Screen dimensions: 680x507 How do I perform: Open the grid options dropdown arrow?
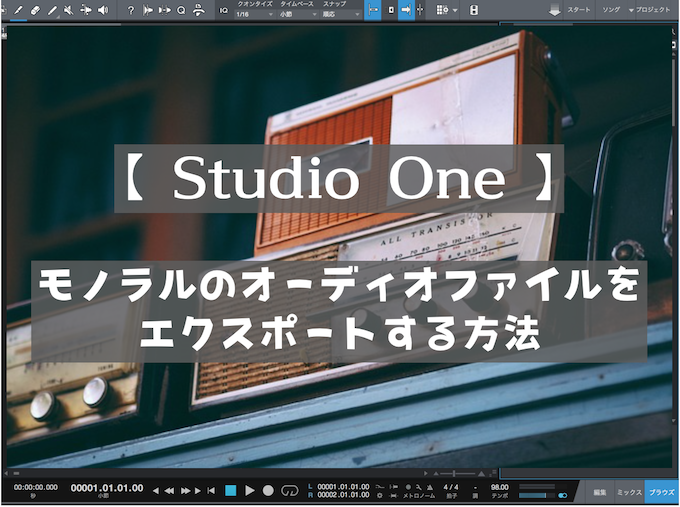454,10
